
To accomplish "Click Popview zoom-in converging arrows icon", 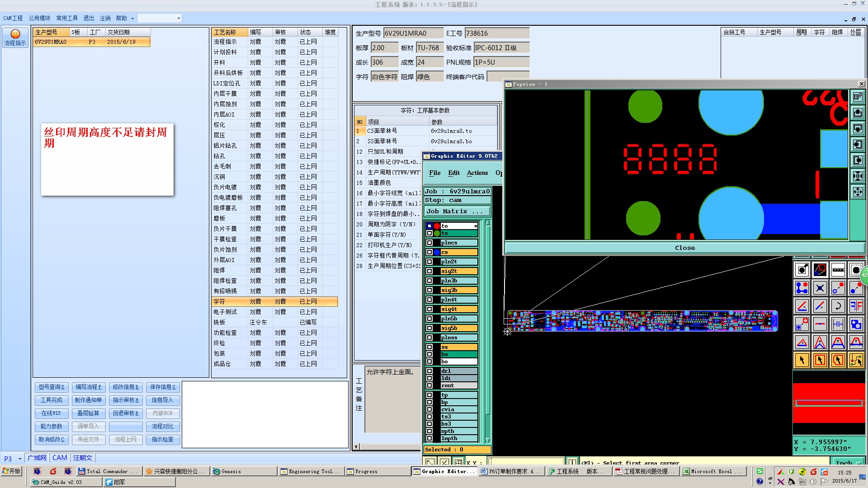I will click(x=858, y=176).
